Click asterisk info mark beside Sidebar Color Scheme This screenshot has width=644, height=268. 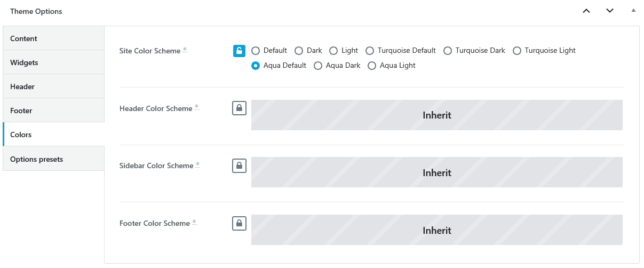198,164
